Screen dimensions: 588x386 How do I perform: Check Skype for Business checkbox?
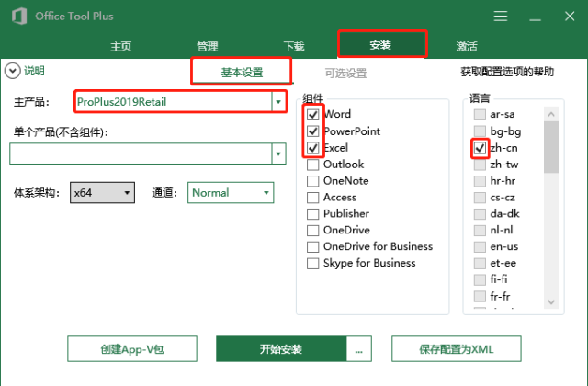tap(312, 264)
